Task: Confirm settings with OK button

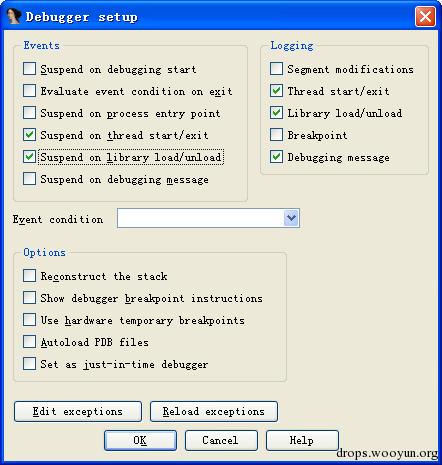Action: [140, 440]
